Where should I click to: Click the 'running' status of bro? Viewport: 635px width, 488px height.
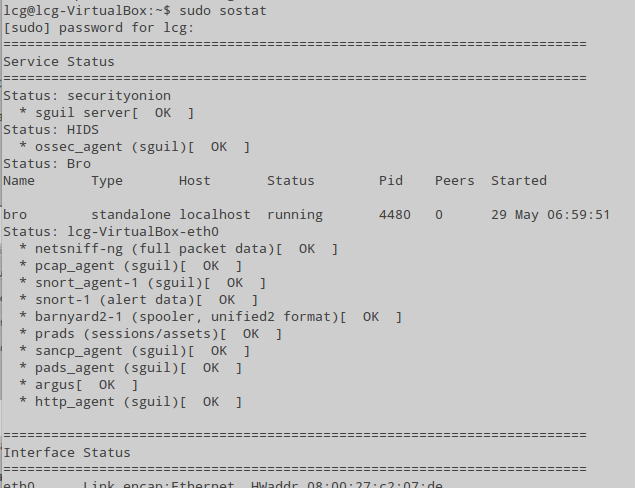coord(295,215)
